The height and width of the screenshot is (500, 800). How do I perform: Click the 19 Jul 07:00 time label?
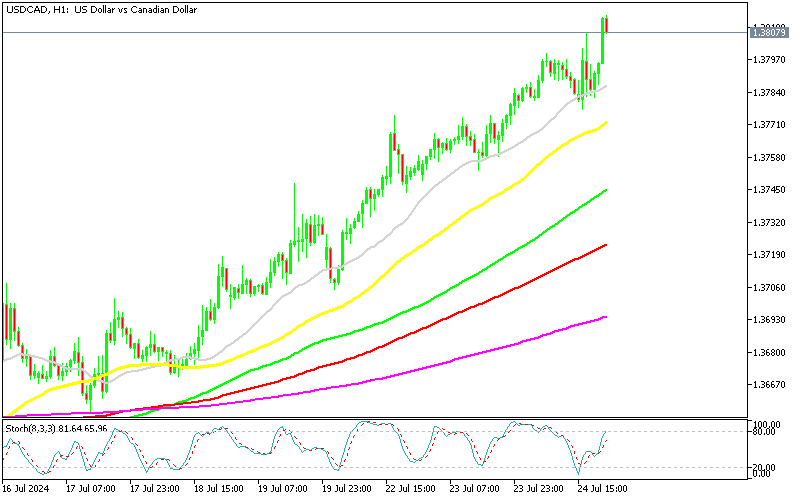[283, 489]
